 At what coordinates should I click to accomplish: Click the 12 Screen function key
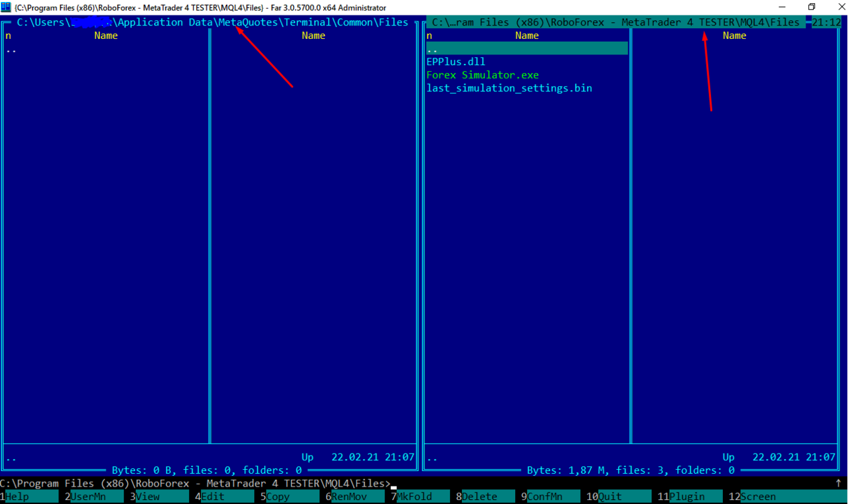[x=788, y=497]
